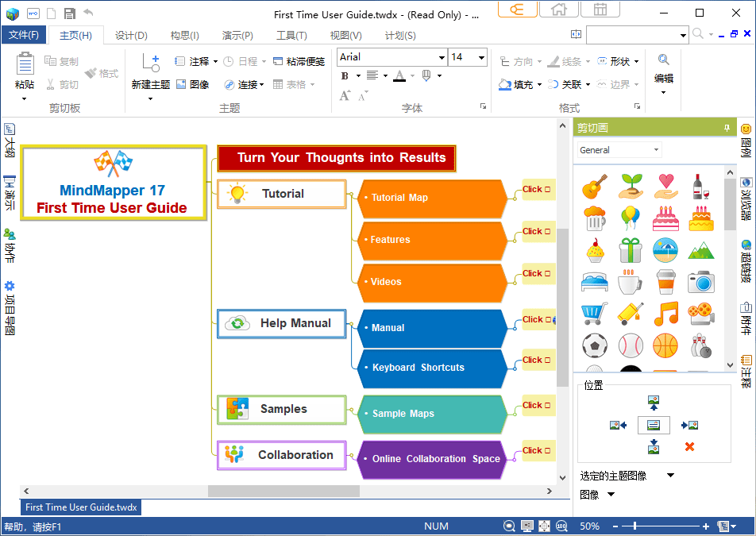The image size is (756, 536).
Task: Click the zoom slider handle in status bar
Action: click(x=634, y=526)
